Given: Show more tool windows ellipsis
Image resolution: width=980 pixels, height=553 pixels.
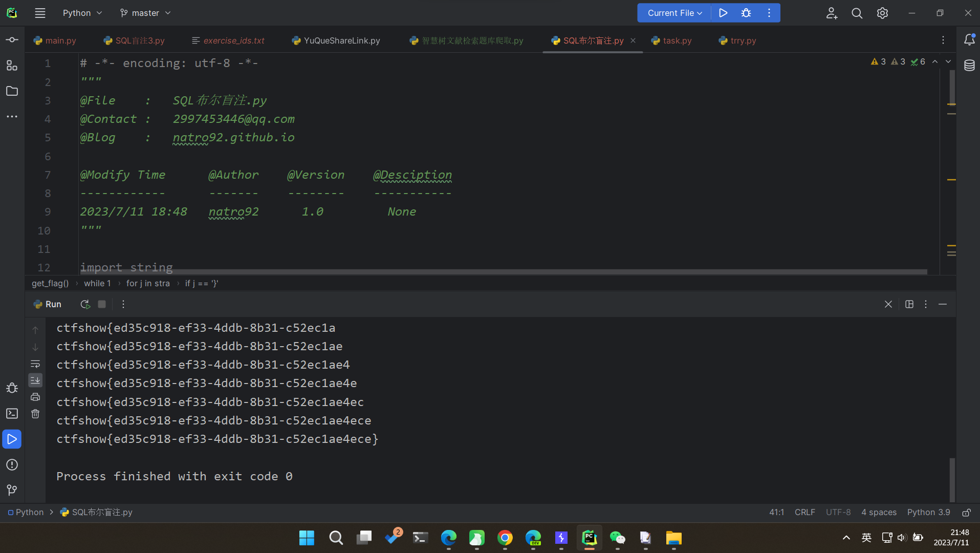Looking at the screenshot, I should (x=12, y=117).
